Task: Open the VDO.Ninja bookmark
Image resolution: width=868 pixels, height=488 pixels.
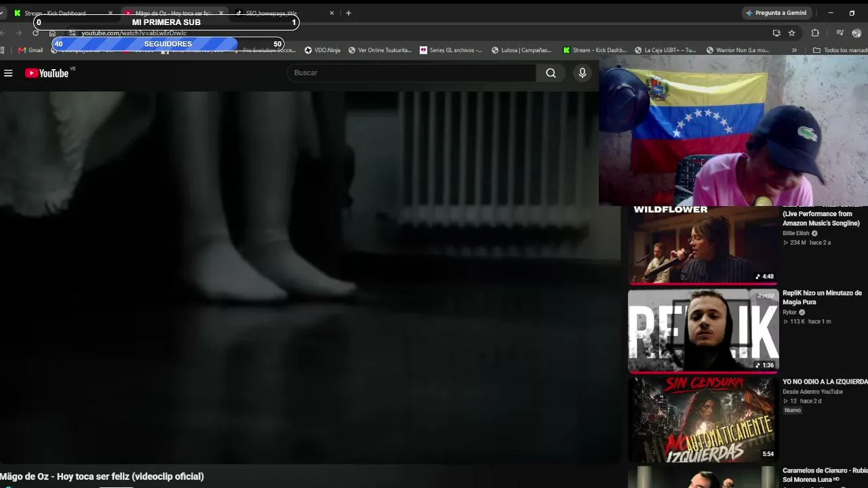Action: click(x=322, y=50)
